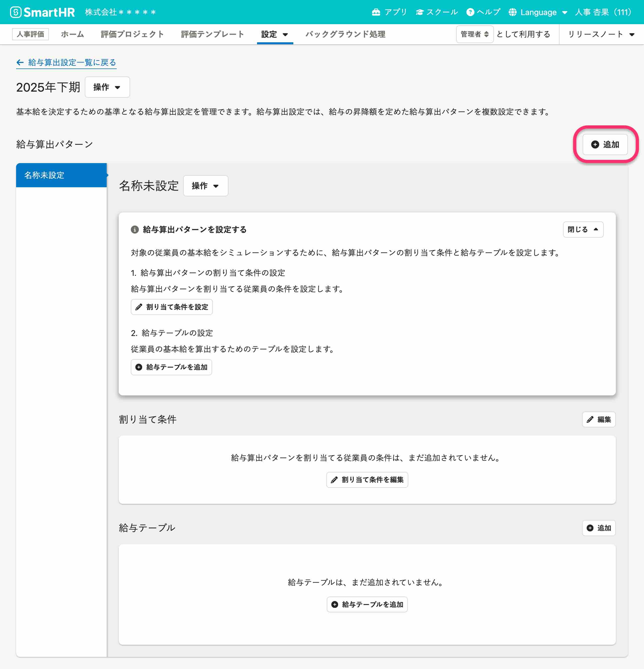Click the SmartHR logo icon

click(16, 12)
